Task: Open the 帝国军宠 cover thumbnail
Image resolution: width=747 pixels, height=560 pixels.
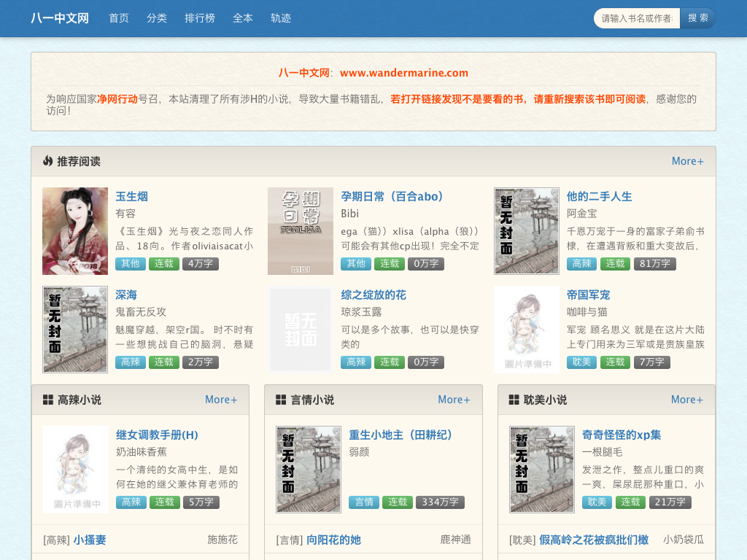Action: (x=526, y=330)
